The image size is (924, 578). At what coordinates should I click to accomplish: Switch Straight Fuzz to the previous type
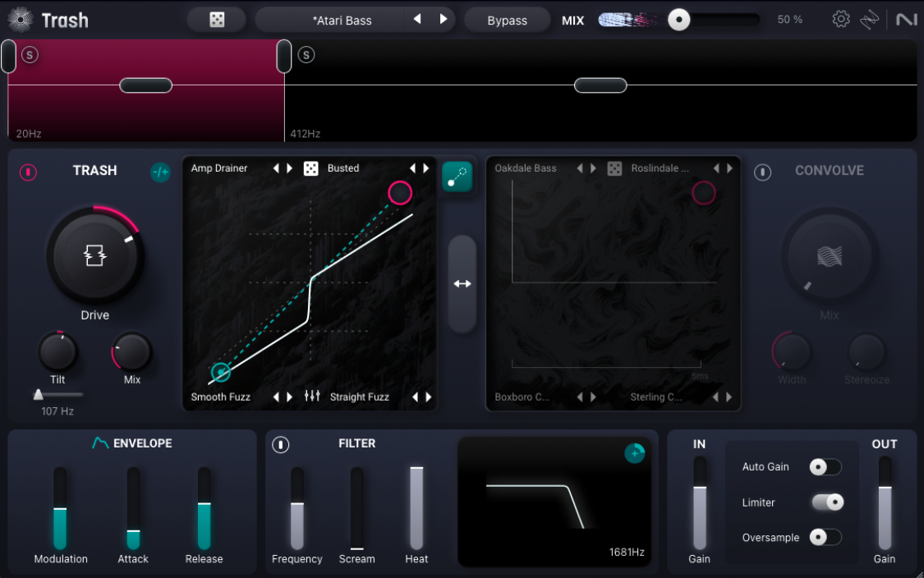point(416,397)
